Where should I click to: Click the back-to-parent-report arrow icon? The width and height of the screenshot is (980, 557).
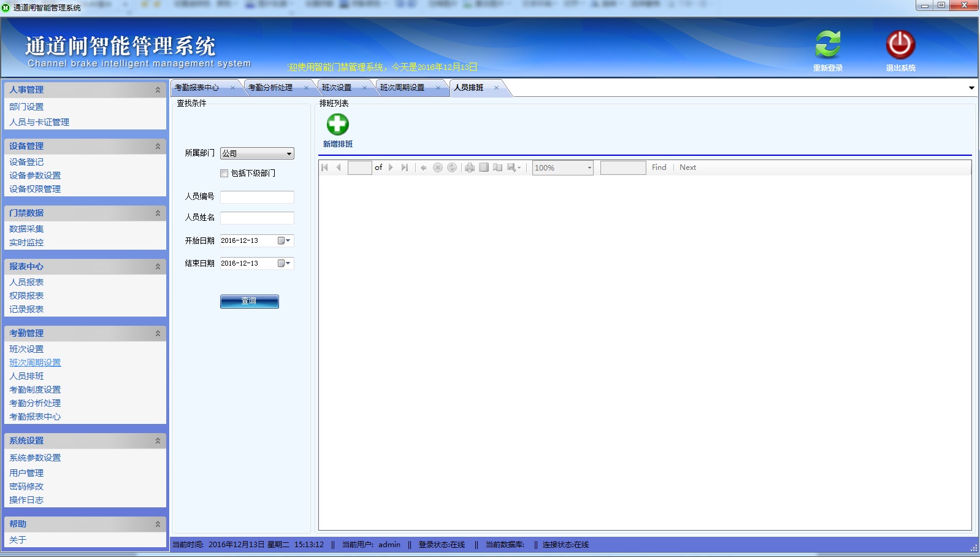point(423,167)
